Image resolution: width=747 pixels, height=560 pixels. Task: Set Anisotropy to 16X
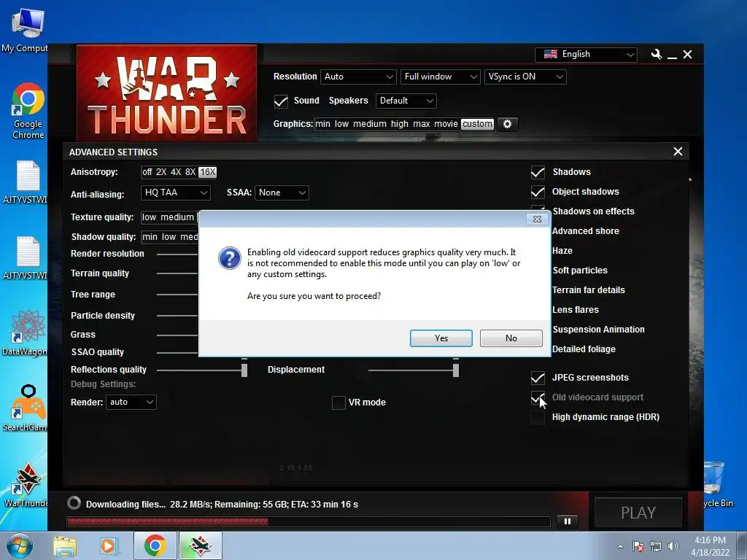click(207, 172)
